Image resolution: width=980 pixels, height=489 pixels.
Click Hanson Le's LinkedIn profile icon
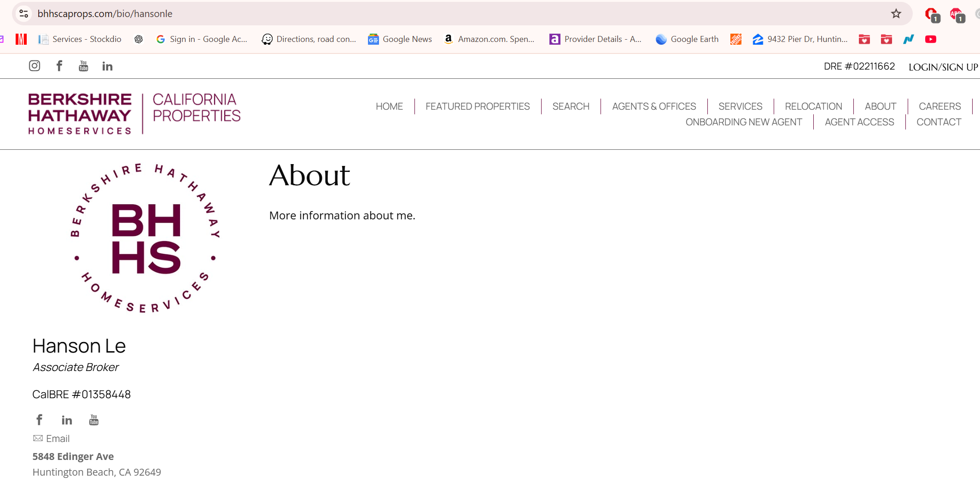[66, 419]
